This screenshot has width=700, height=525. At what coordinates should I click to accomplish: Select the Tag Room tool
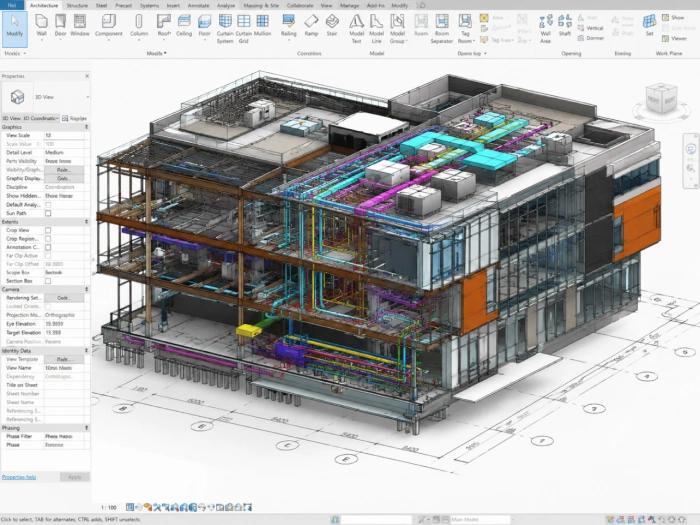[465, 29]
